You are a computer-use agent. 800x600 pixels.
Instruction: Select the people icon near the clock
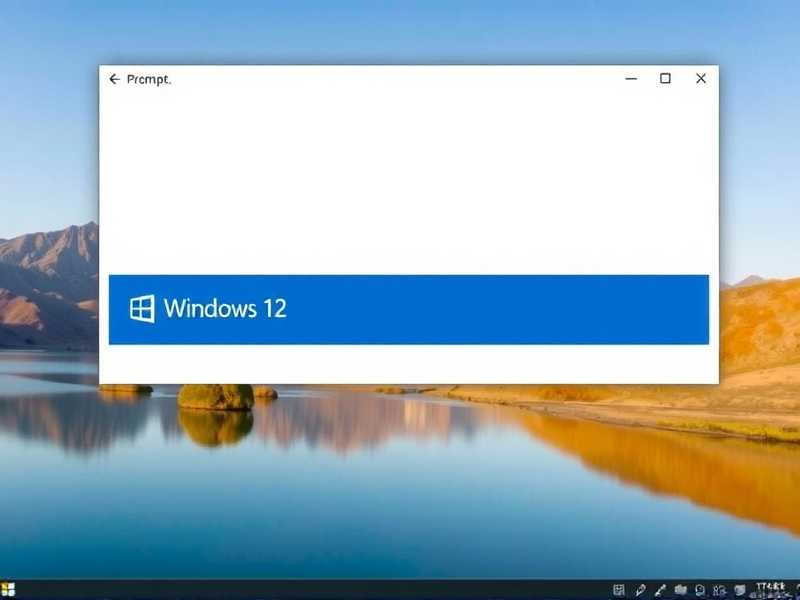[721, 590]
